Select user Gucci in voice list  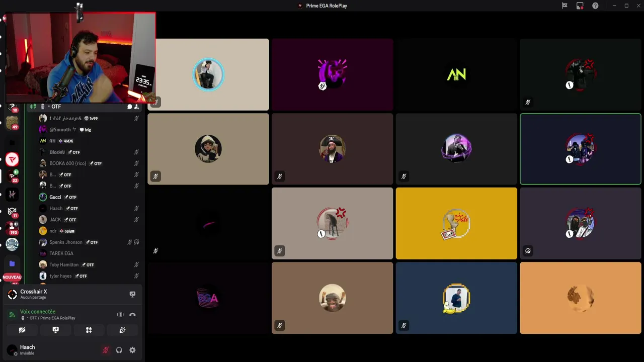[88, 197]
